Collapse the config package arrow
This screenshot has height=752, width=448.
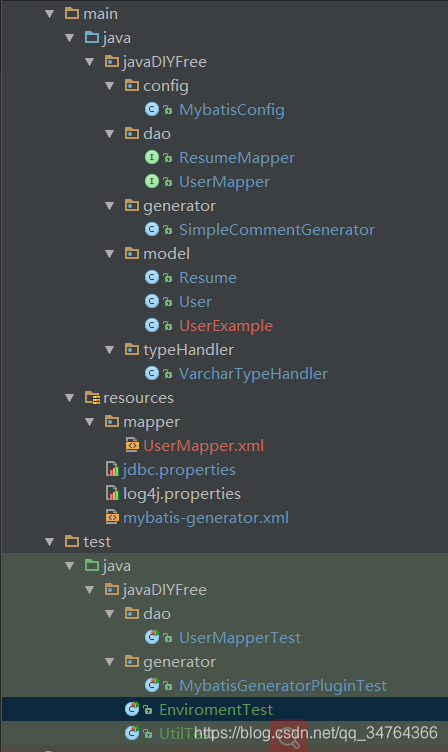[x=110, y=86]
